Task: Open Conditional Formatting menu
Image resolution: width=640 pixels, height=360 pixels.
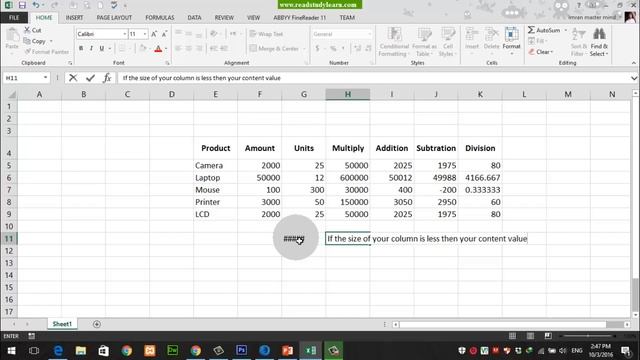Action: pos(394,42)
